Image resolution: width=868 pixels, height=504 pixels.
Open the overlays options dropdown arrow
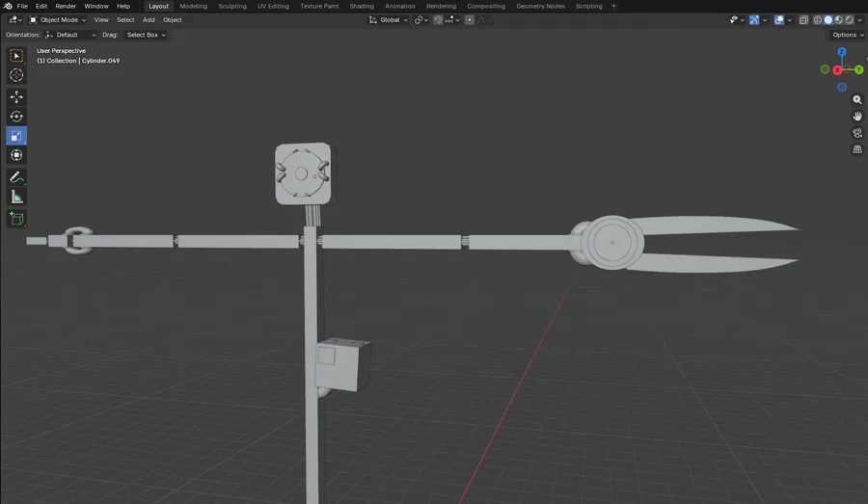789,20
